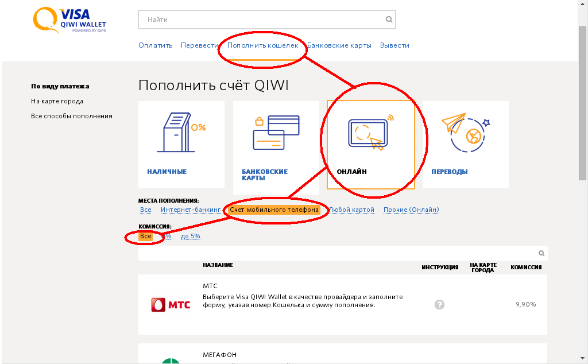Viewport: 588px width, 364px height.
Task: Open the Банковские карты menu item
Action: point(339,45)
